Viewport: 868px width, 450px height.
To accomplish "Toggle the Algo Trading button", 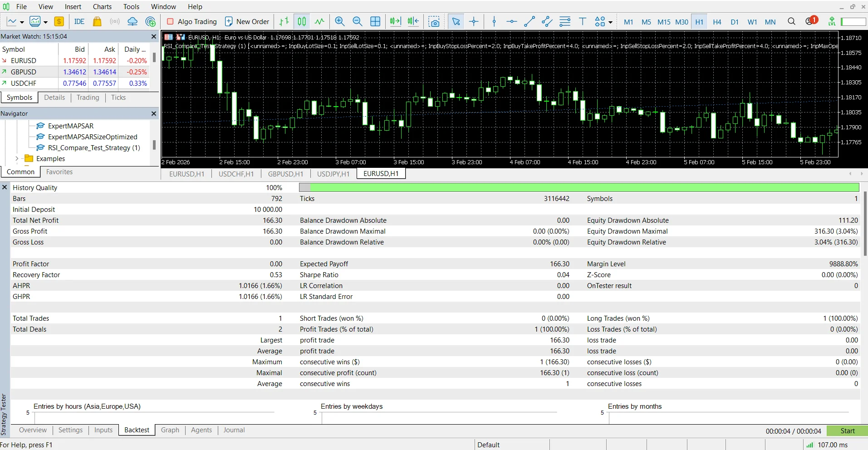I will (x=192, y=21).
